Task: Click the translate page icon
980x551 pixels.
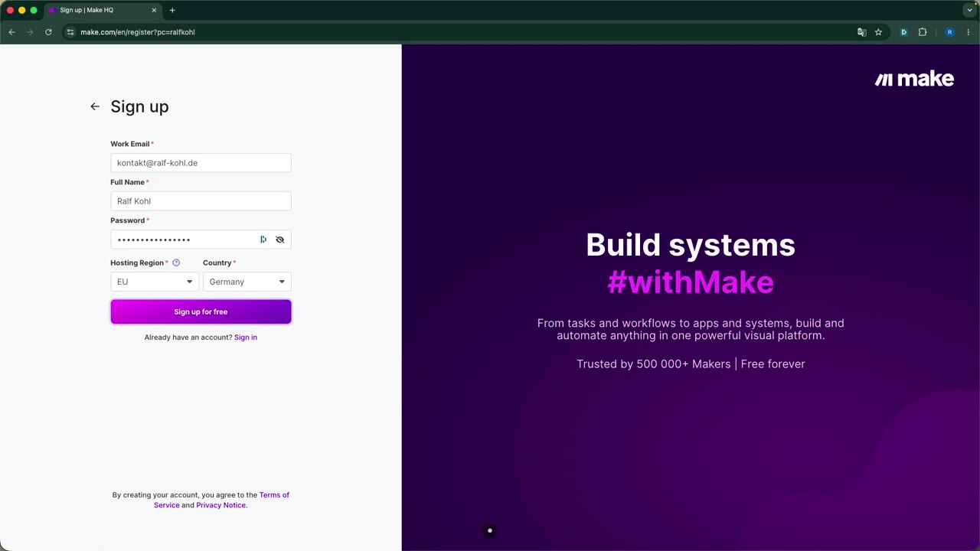Action: [x=862, y=32]
